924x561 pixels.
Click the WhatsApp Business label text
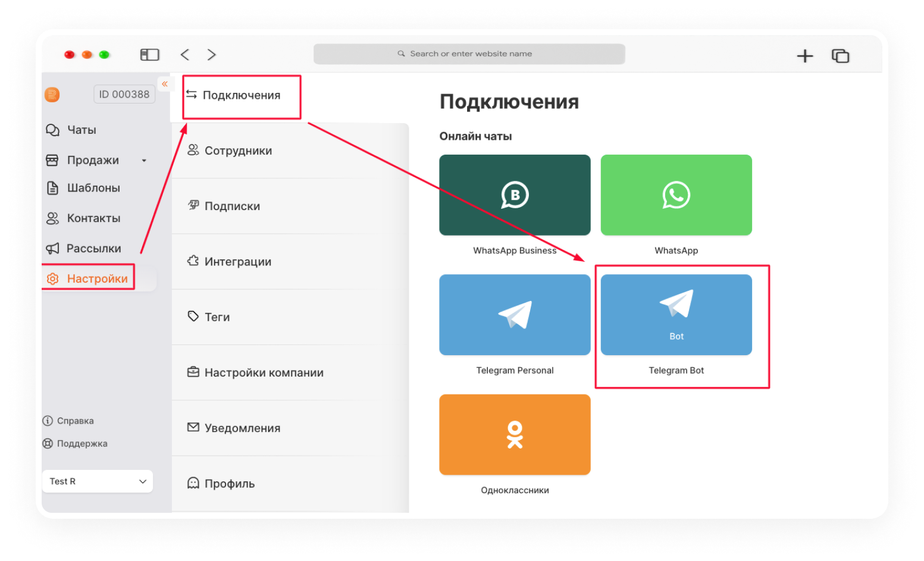point(515,250)
